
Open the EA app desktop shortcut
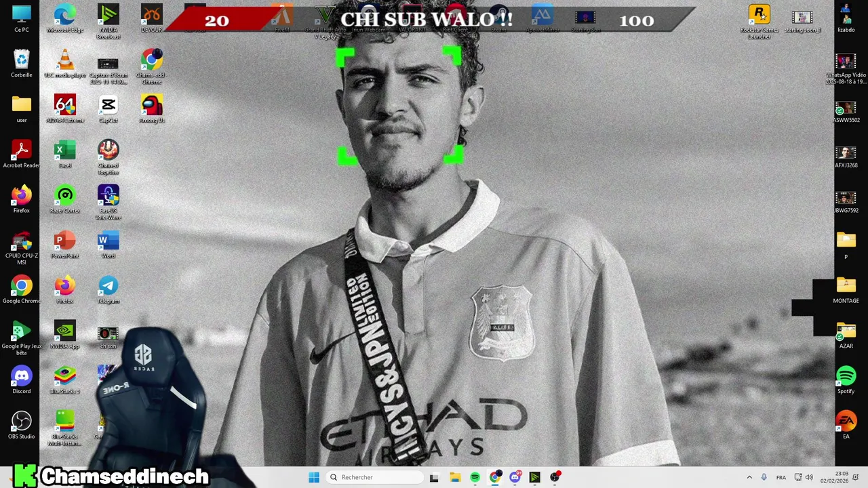click(x=846, y=425)
